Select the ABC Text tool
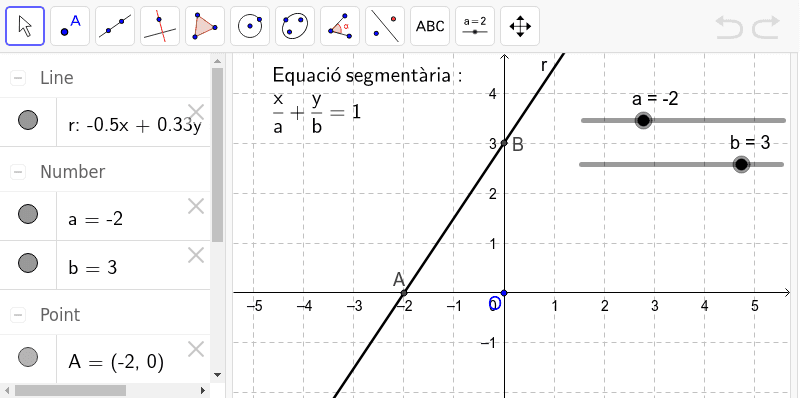This screenshot has height=400, width=800. coord(430,26)
